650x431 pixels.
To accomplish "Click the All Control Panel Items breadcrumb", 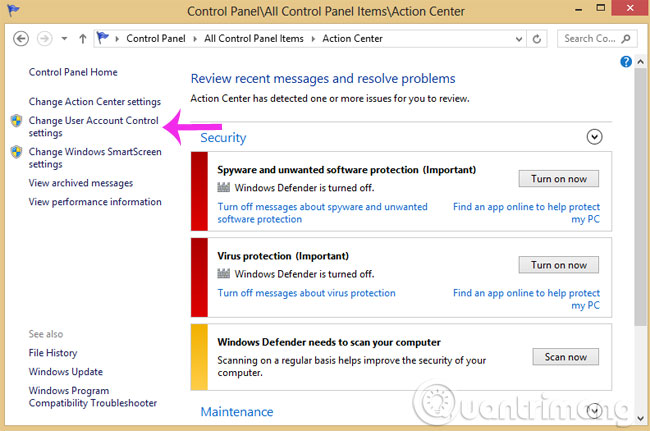I will [254, 39].
